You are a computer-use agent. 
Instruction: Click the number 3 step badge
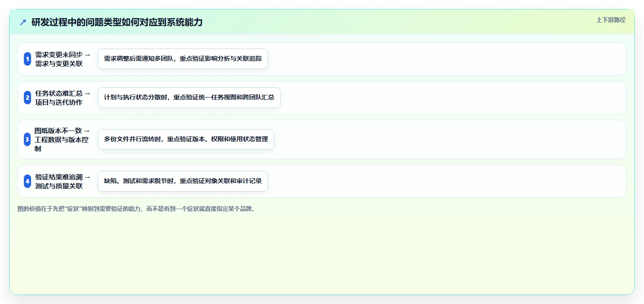(x=27, y=139)
